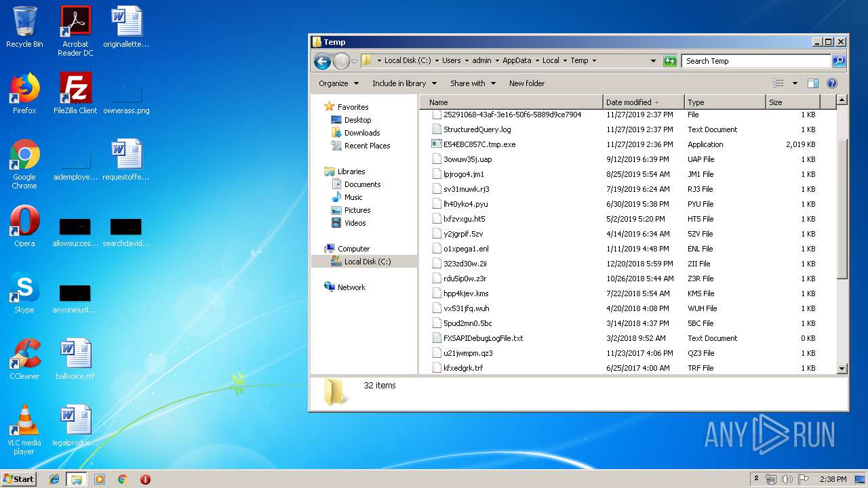Viewport: 868px width, 488px height.
Task: Click the Explorer Forward navigation button
Action: click(x=341, y=61)
